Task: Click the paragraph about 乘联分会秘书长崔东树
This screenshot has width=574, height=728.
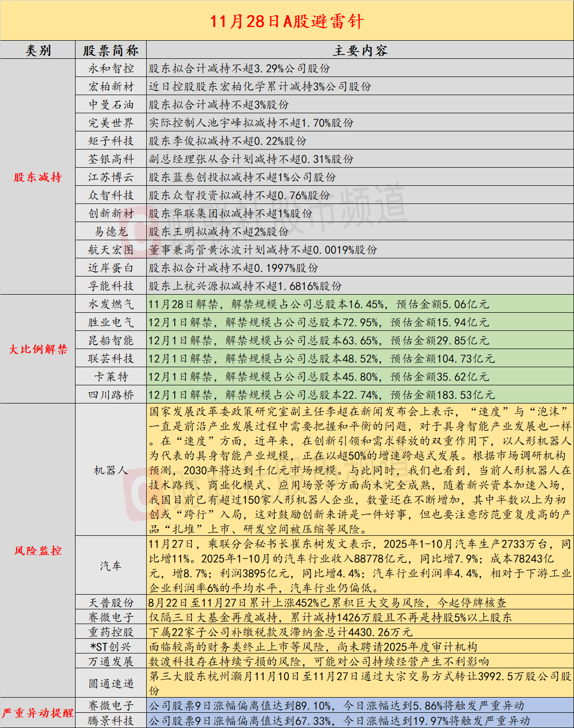Action: click(x=360, y=566)
